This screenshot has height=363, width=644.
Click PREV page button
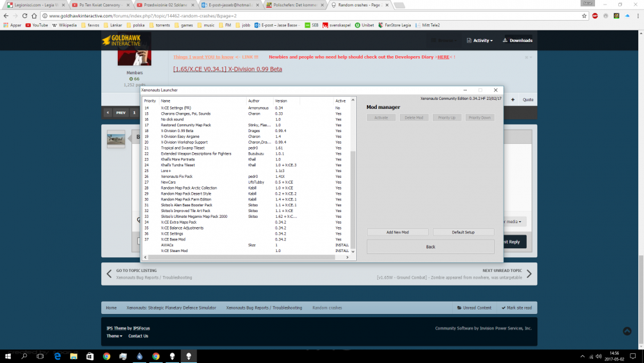pos(121,113)
